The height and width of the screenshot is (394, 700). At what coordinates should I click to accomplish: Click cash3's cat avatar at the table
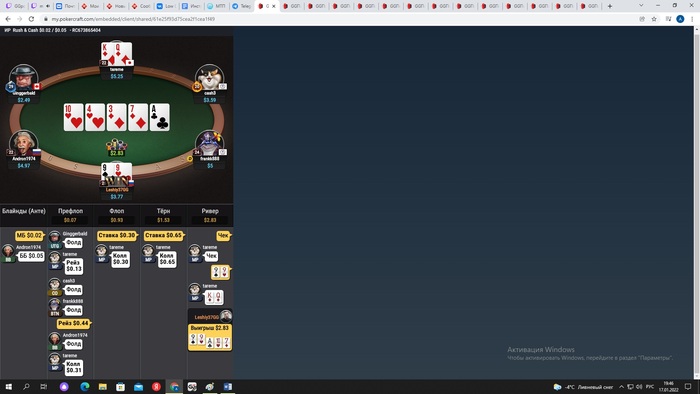210,77
